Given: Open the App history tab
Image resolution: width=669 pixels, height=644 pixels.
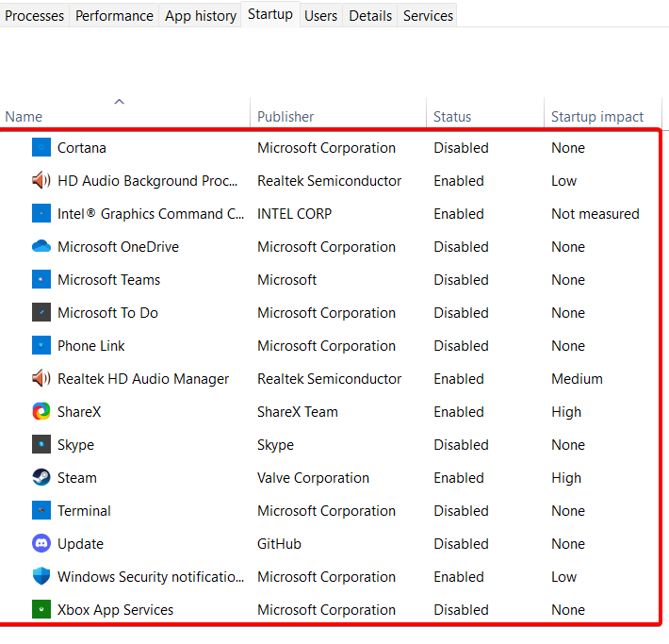Looking at the screenshot, I should pos(201,16).
